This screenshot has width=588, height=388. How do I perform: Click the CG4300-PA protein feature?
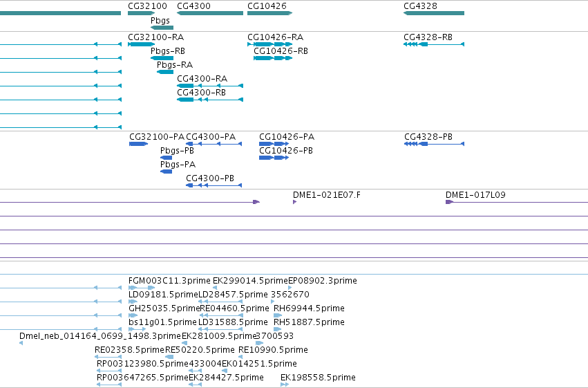(x=214, y=144)
